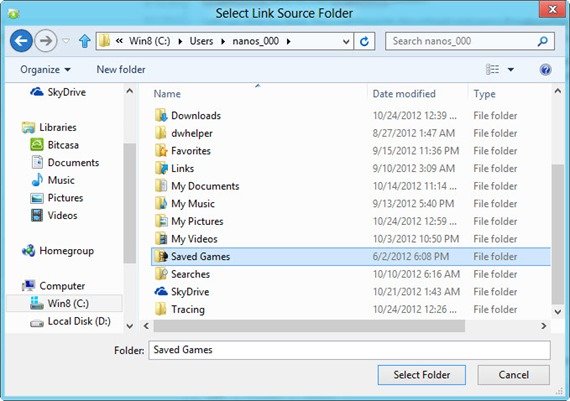Click the Folder name input field
This screenshot has height=401, width=570.
[349, 350]
